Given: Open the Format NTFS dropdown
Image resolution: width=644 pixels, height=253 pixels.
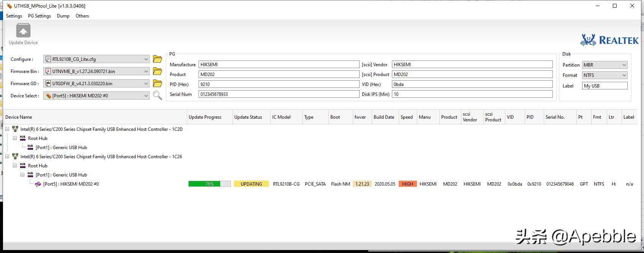Looking at the screenshot, I should 623,75.
